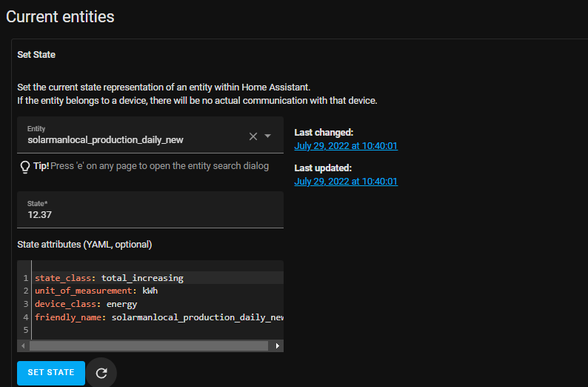This screenshot has height=387, width=588.
Task: Click the YAML editor's right scroll arrow
Action: point(278,345)
